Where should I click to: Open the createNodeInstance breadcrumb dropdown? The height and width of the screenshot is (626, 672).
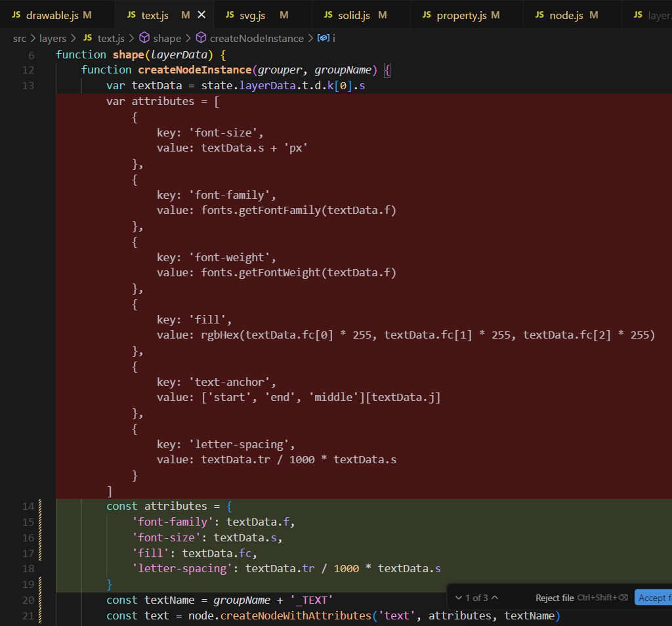click(257, 39)
